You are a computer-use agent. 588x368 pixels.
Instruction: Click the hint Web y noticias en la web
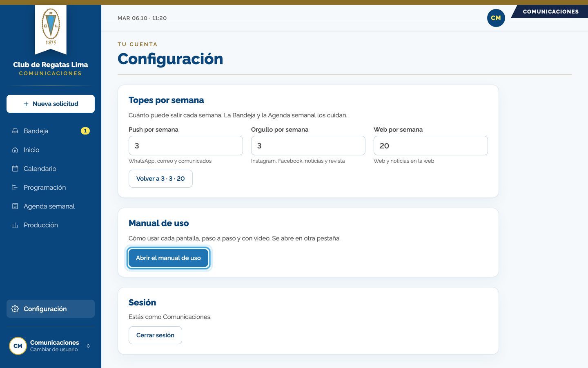[404, 161]
